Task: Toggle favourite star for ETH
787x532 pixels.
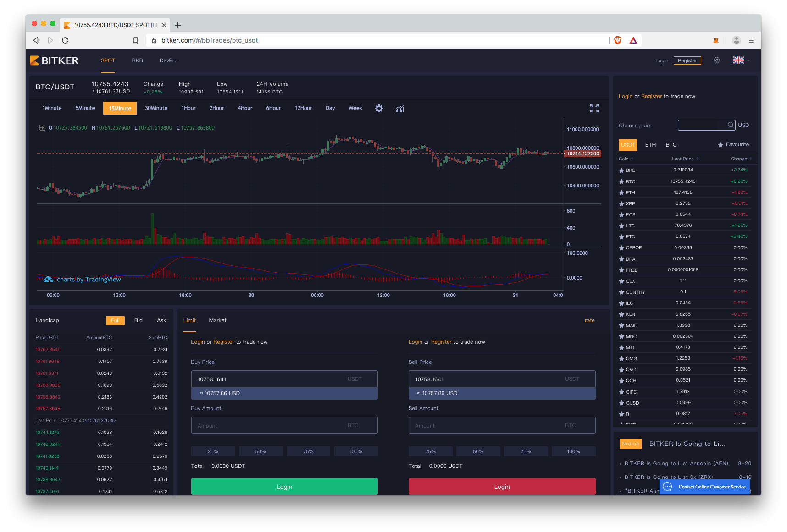Action: tap(621, 192)
